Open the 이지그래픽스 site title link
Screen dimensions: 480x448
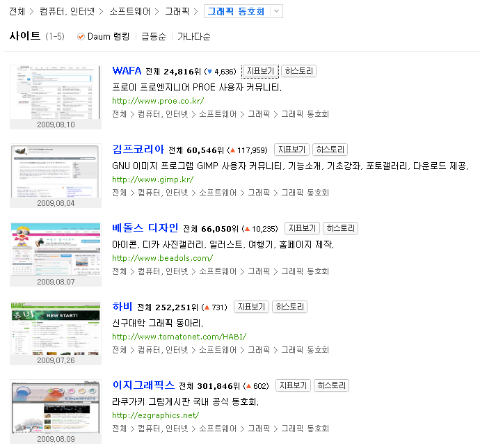click(x=143, y=385)
